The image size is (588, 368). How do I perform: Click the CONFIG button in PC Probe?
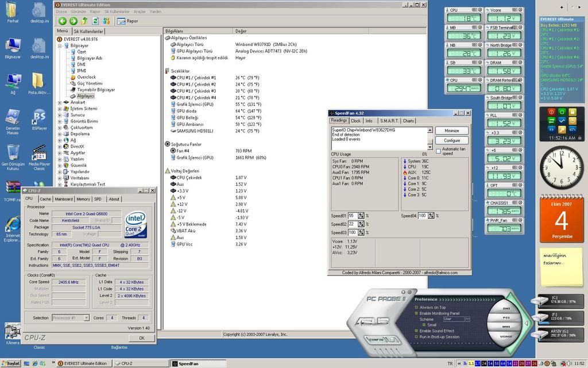(376, 340)
